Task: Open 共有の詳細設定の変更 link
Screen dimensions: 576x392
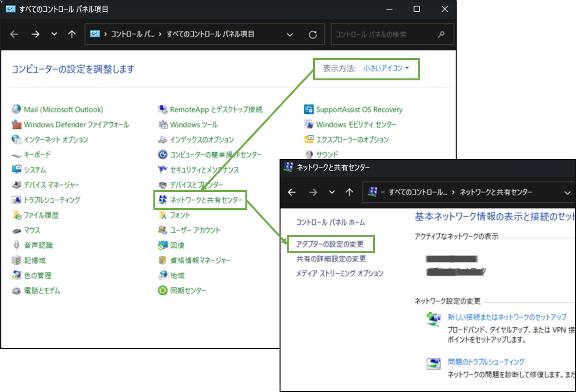Action: [332, 259]
